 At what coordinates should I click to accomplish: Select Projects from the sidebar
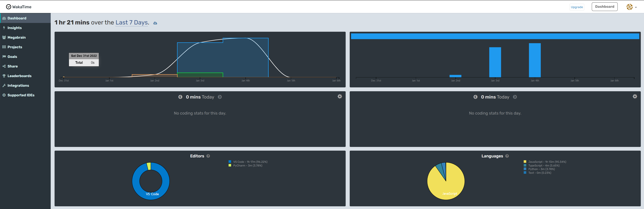(x=15, y=47)
